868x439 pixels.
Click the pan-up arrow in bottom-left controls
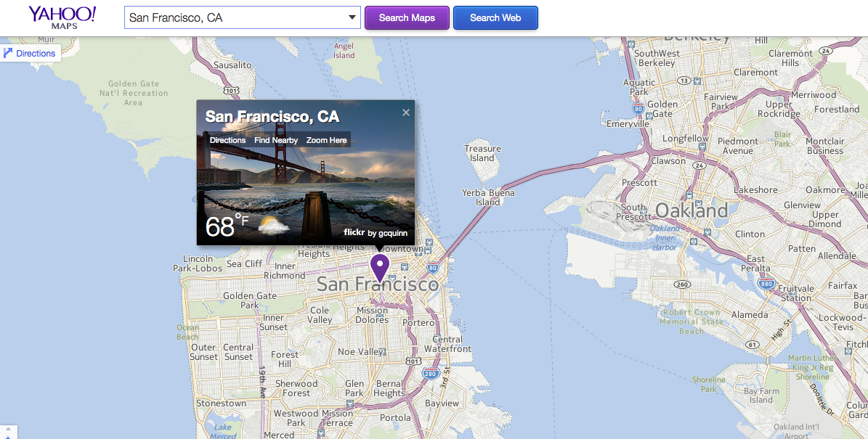pyautogui.click(x=8, y=428)
